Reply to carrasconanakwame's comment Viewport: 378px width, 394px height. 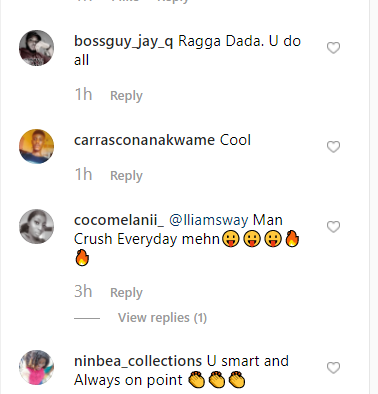coord(126,176)
